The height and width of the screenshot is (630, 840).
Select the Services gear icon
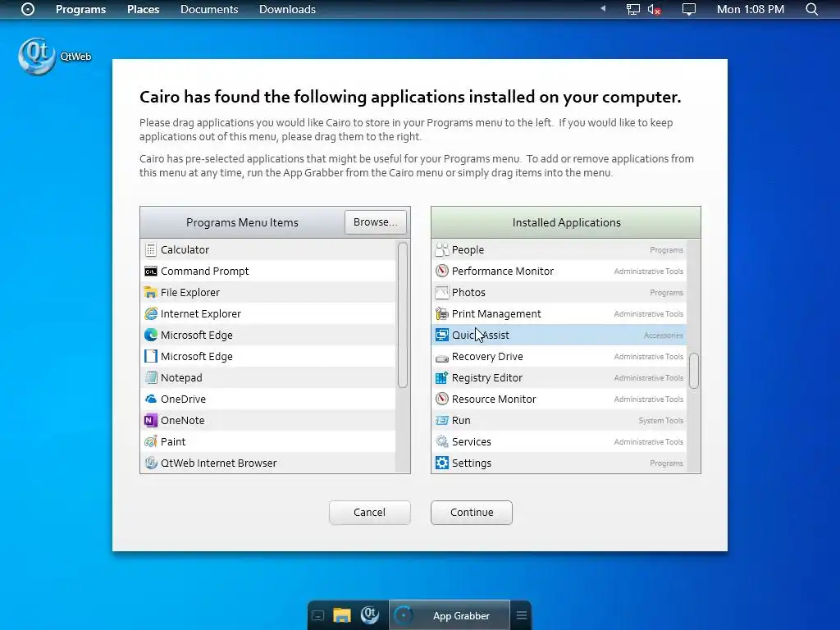441,442
